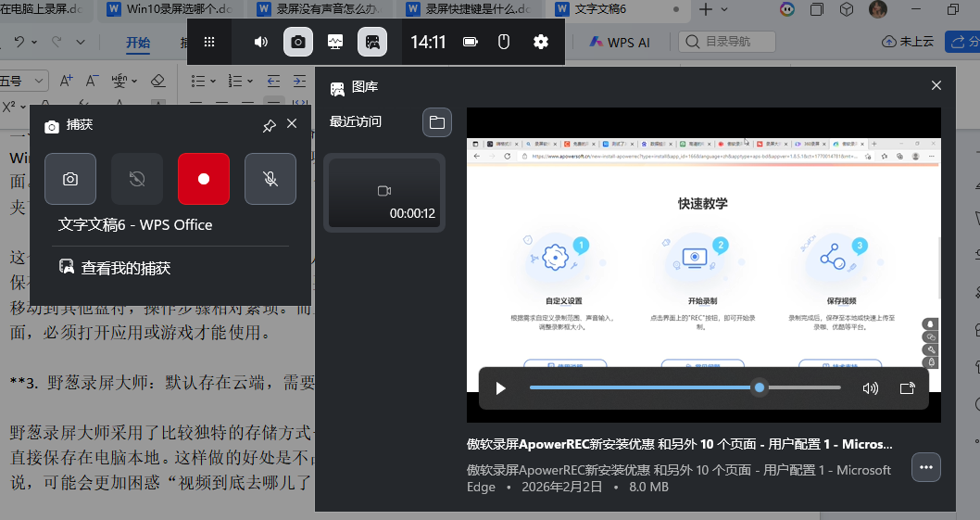The width and height of the screenshot is (980, 520).
Task: Open file location folder icon in gallery
Action: point(437,122)
